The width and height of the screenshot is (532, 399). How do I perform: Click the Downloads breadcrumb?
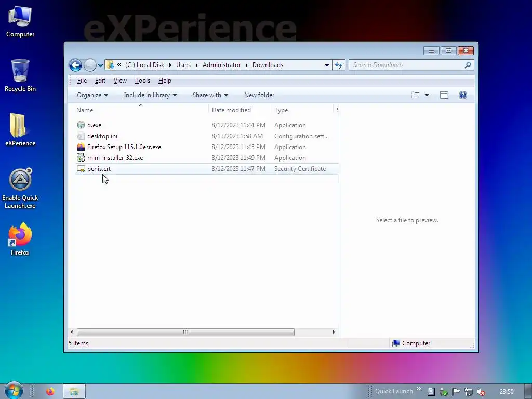click(x=268, y=65)
